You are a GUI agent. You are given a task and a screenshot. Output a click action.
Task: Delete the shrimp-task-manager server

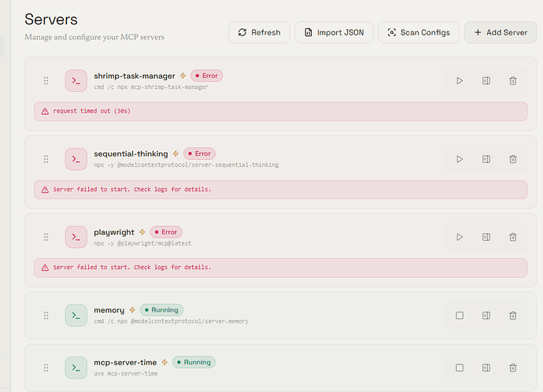(513, 81)
